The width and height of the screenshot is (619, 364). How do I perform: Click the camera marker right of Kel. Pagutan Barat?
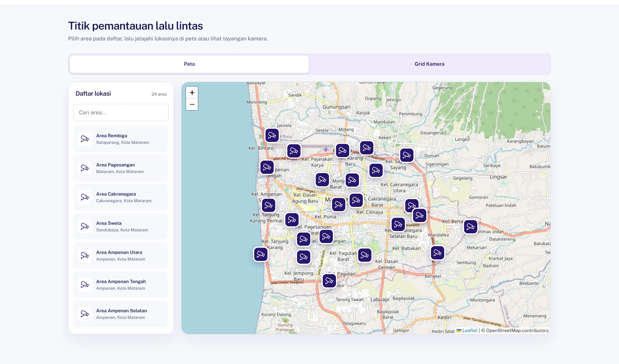coord(365,255)
